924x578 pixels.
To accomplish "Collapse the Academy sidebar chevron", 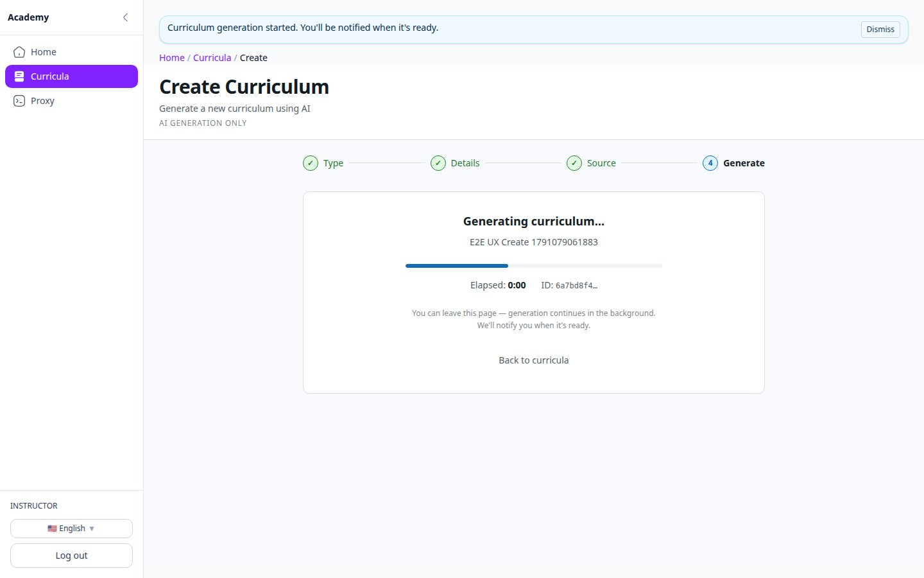I will click(x=125, y=17).
